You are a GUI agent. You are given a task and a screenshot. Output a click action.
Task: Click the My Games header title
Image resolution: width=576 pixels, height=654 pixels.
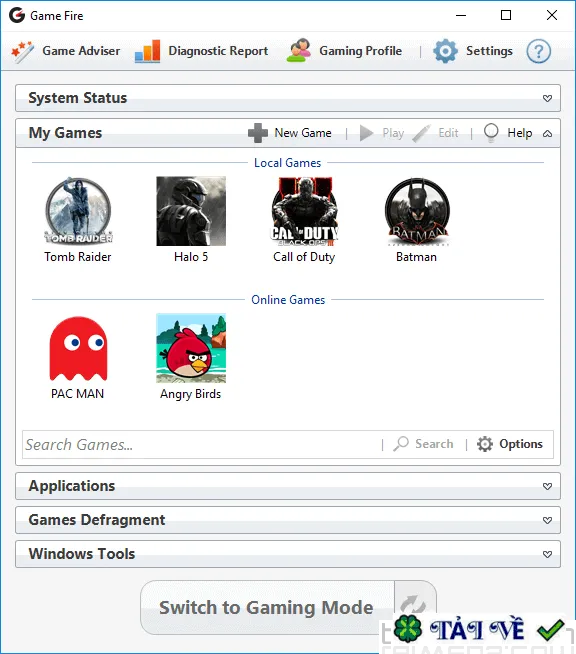65,133
